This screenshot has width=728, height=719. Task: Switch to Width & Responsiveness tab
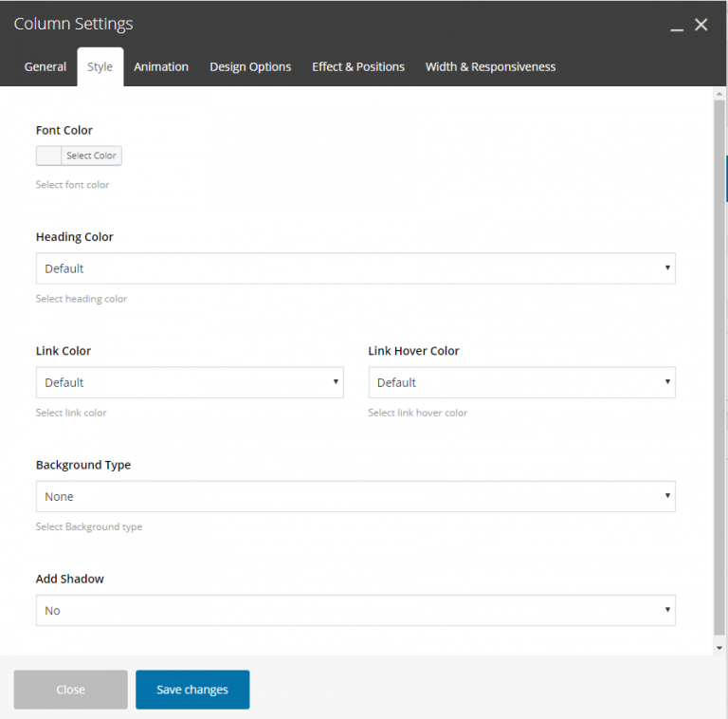(490, 66)
